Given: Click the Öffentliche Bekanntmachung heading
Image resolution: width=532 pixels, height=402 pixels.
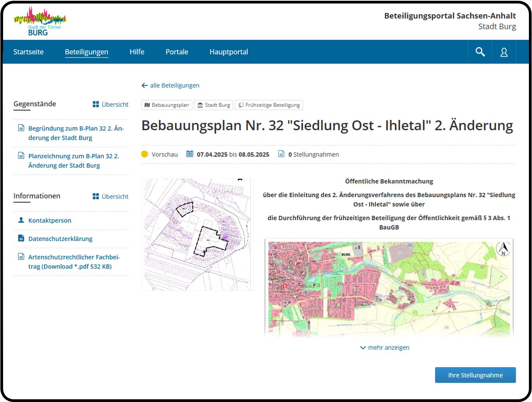Looking at the screenshot, I should (x=389, y=181).
